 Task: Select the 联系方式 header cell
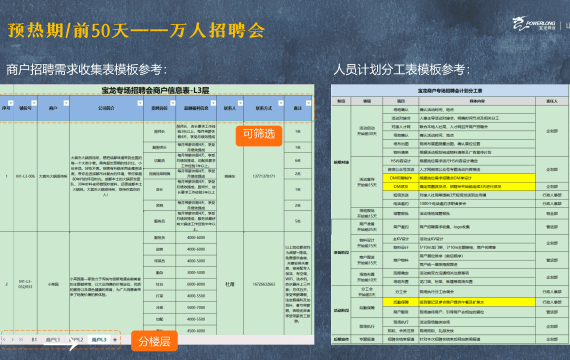click(x=264, y=108)
